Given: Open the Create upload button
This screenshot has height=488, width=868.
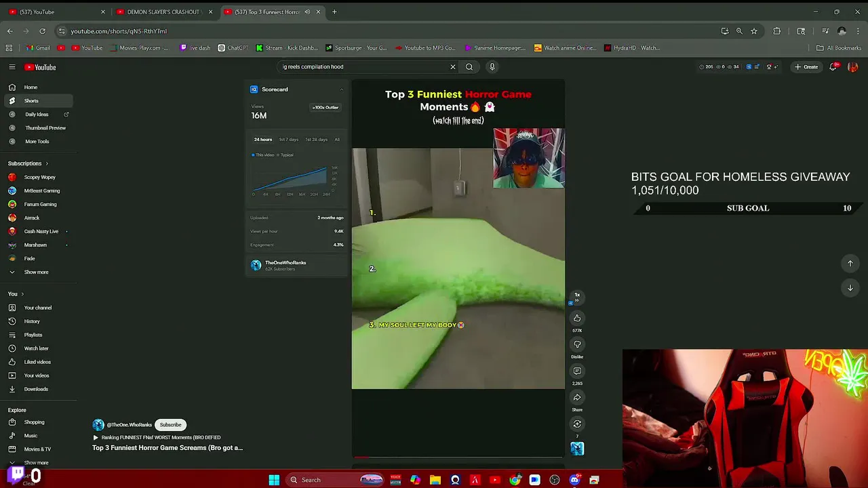Looking at the screenshot, I should point(807,66).
